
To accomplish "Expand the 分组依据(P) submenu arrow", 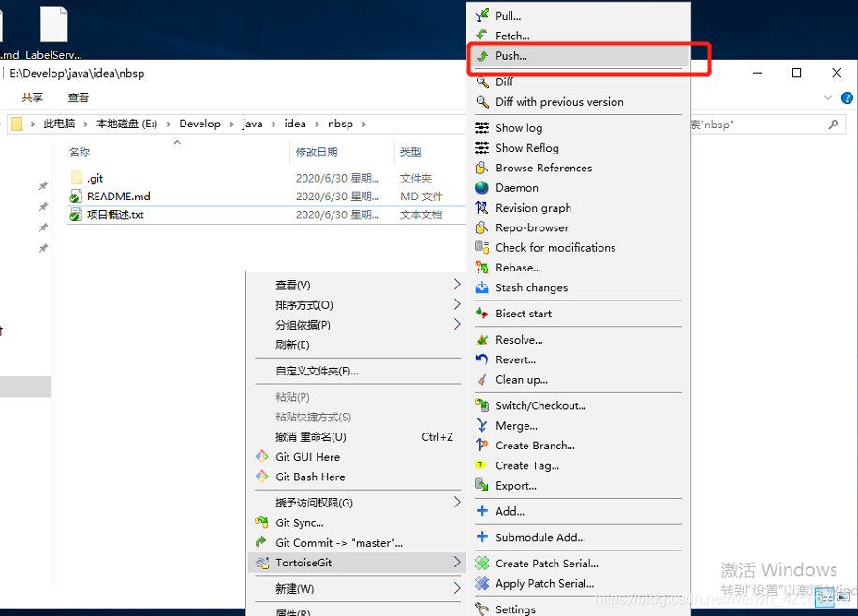I will click(x=457, y=325).
